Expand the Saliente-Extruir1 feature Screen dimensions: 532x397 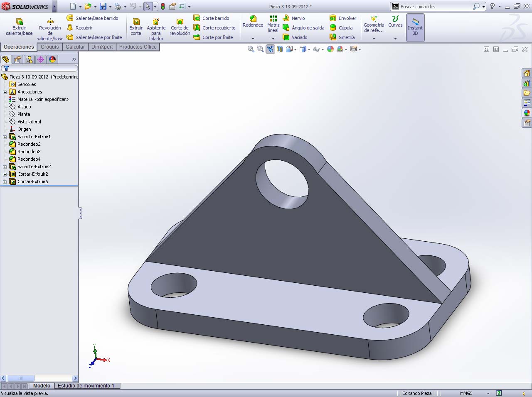pos(5,137)
